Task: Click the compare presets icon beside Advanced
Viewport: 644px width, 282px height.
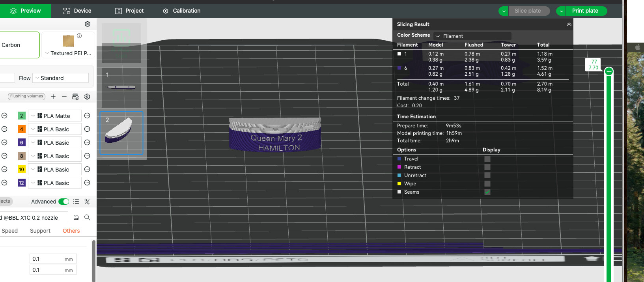Action: 87,202
